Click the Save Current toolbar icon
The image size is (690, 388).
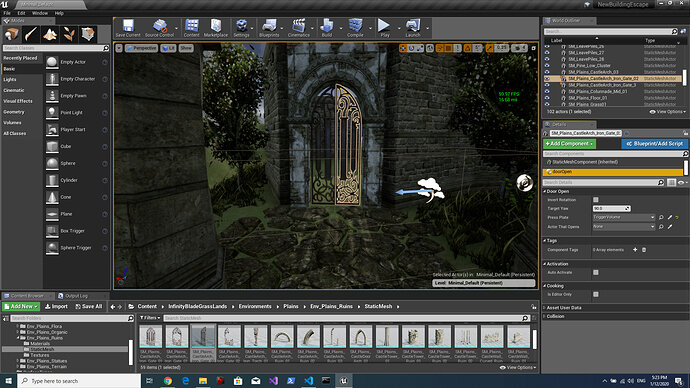click(128, 28)
